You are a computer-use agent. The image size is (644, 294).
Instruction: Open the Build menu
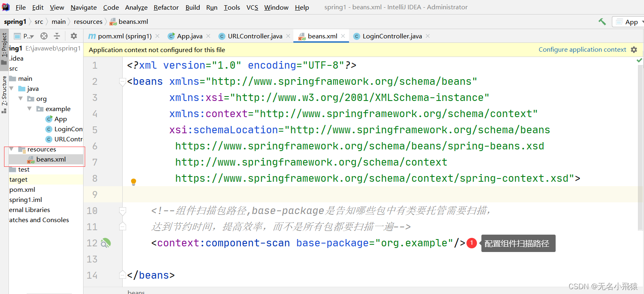pyautogui.click(x=193, y=7)
